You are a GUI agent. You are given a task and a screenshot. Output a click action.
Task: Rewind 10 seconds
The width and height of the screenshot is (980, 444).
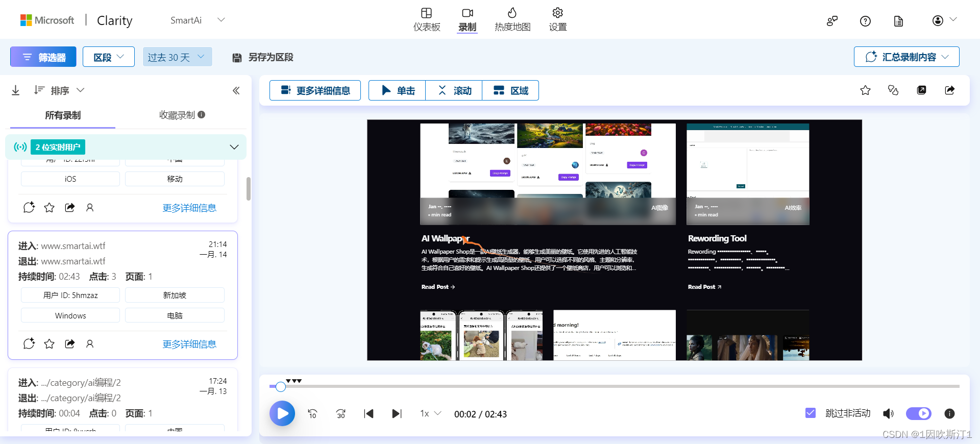coord(313,414)
